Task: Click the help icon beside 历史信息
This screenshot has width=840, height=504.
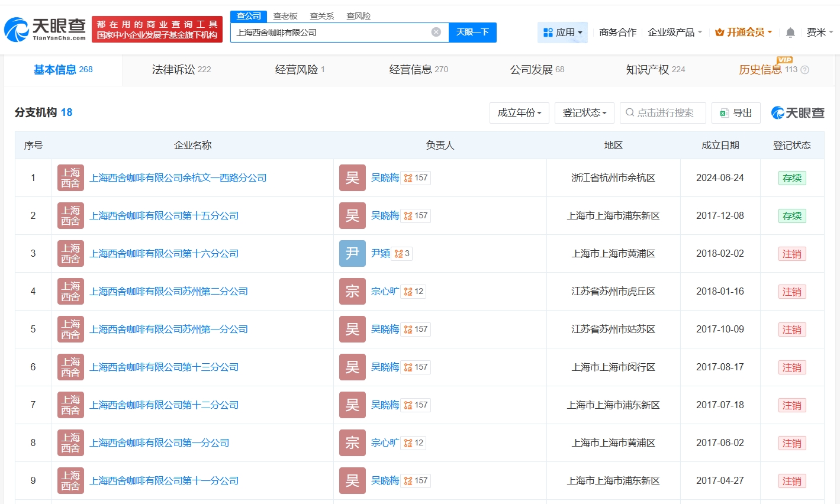Action: pyautogui.click(x=804, y=70)
